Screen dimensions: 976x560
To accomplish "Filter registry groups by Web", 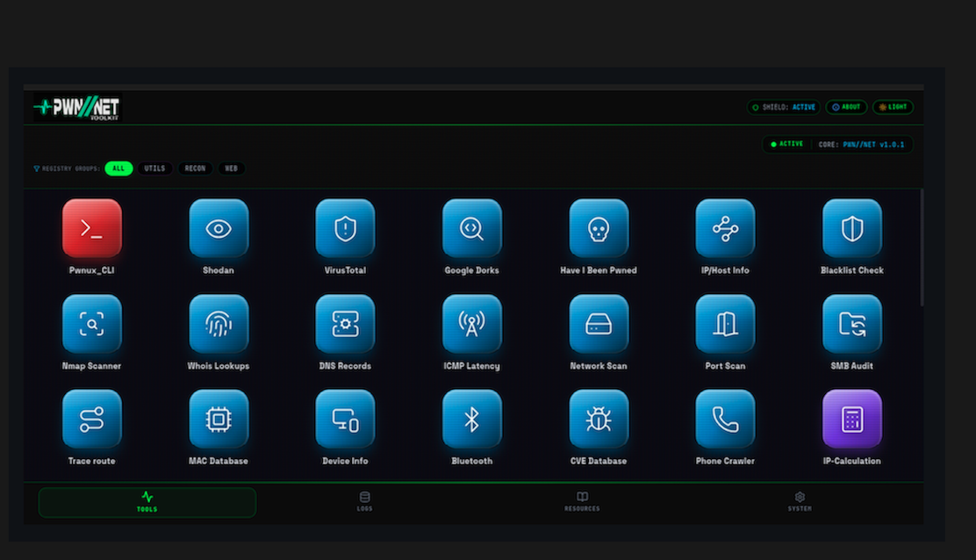I will click(231, 169).
